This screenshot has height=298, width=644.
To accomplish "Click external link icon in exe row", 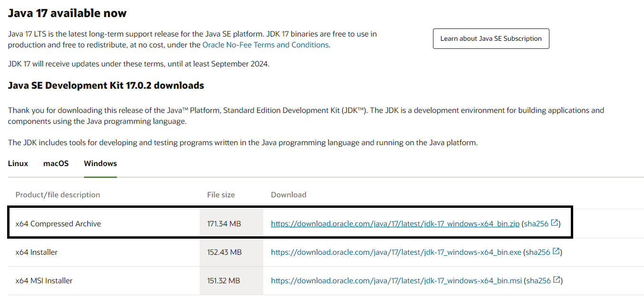I will click(556, 251).
